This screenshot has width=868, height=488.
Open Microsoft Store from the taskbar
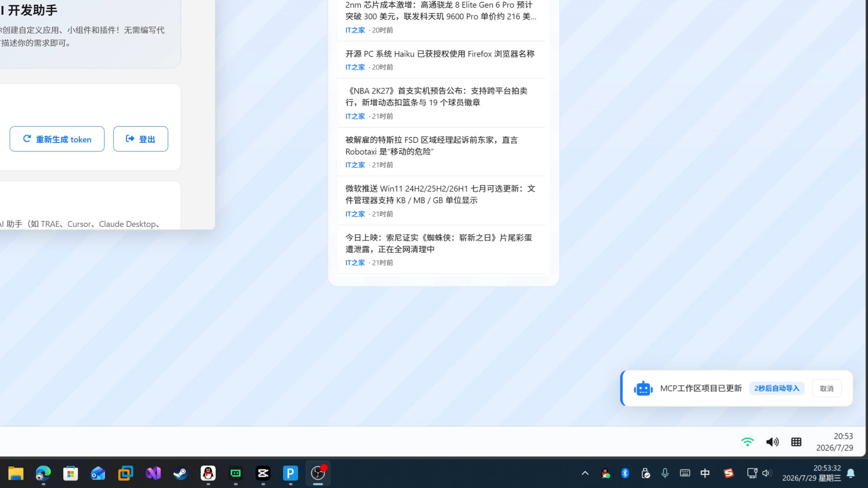[71, 474]
